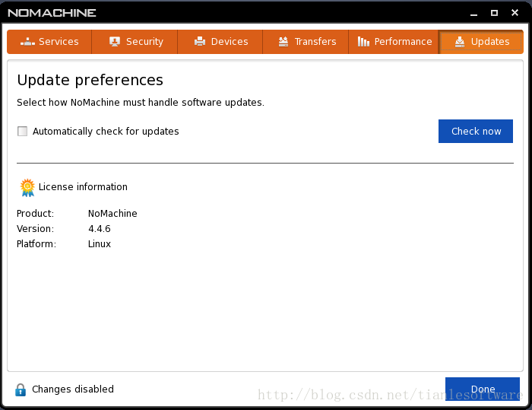Image resolution: width=532 pixels, height=410 pixels.
Task: Show the Performance tab
Action: [x=394, y=41]
